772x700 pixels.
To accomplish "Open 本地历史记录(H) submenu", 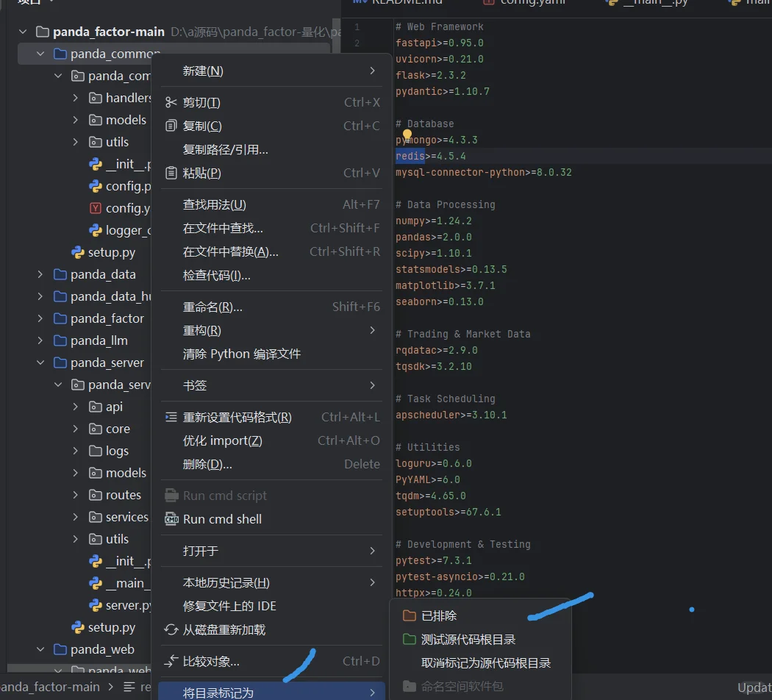I will [271, 583].
